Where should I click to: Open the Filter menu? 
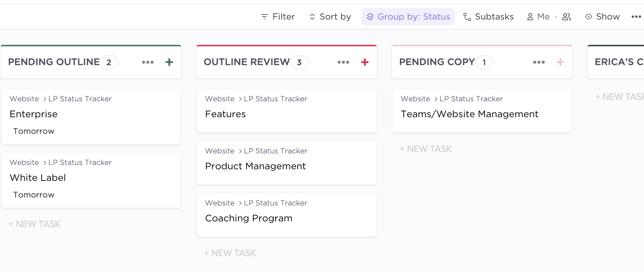[x=278, y=17]
